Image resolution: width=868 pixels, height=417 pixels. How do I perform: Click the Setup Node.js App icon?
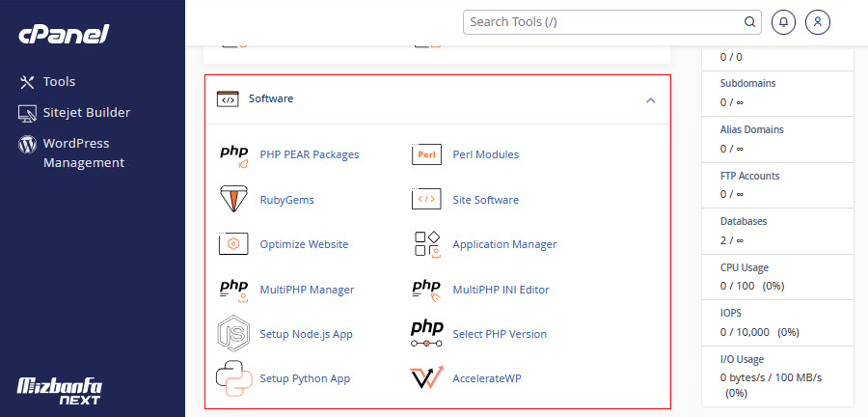[x=233, y=333]
